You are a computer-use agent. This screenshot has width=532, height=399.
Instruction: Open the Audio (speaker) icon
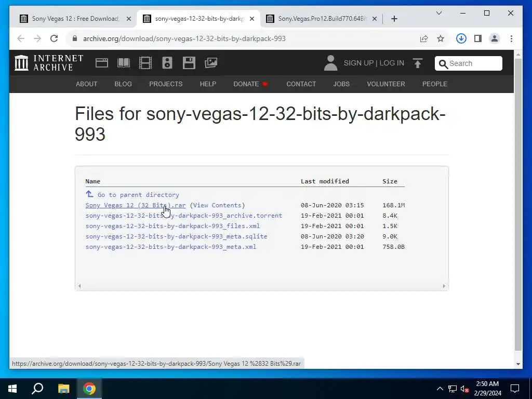point(167,63)
